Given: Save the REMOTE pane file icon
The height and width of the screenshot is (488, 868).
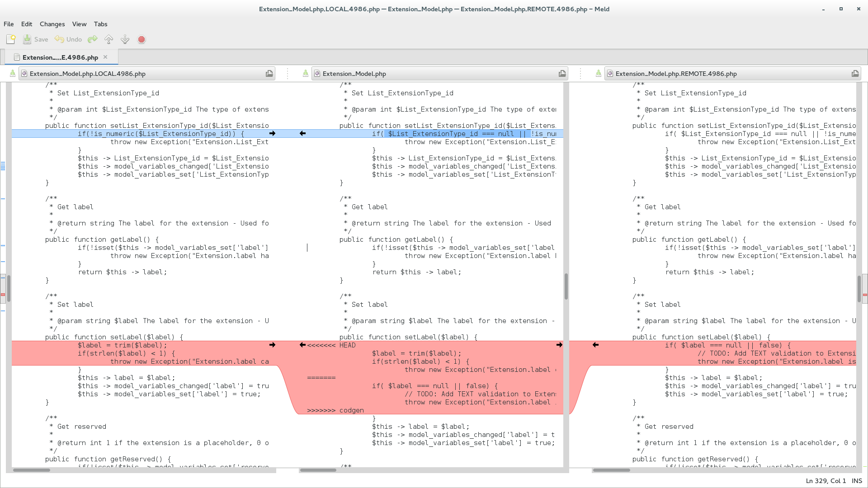Looking at the screenshot, I should 599,74.
